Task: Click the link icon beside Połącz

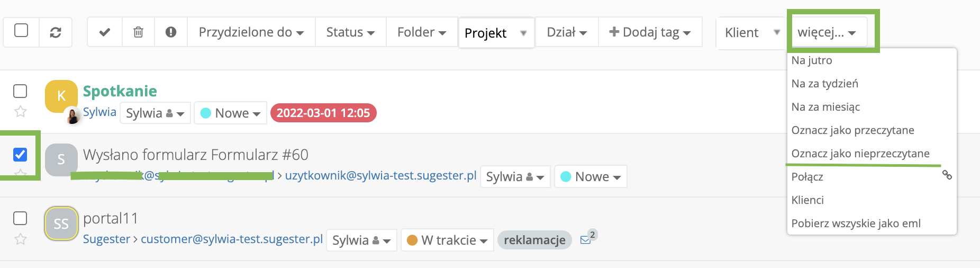Action: point(947,175)
